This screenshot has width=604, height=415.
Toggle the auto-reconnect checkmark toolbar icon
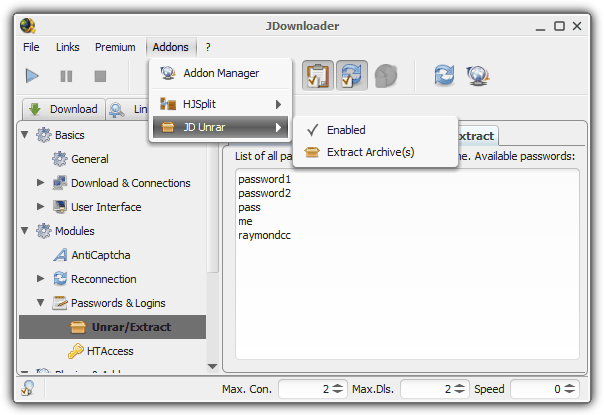pos(352,76)
